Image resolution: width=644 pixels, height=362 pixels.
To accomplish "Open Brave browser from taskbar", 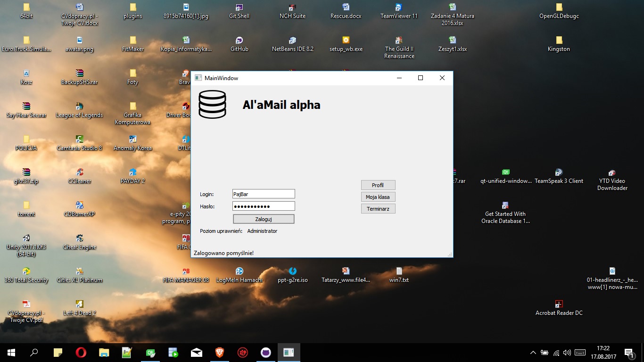I will click(220, 352).
